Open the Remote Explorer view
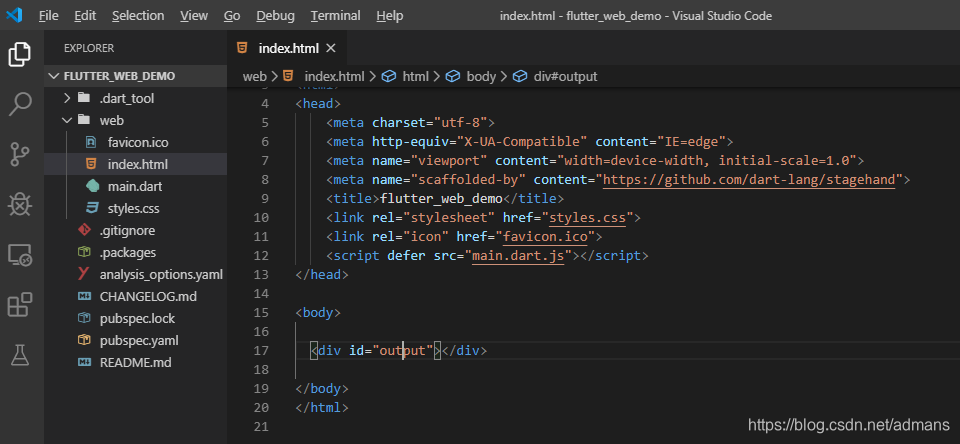 pyautogui.click(x=20, y=254)
